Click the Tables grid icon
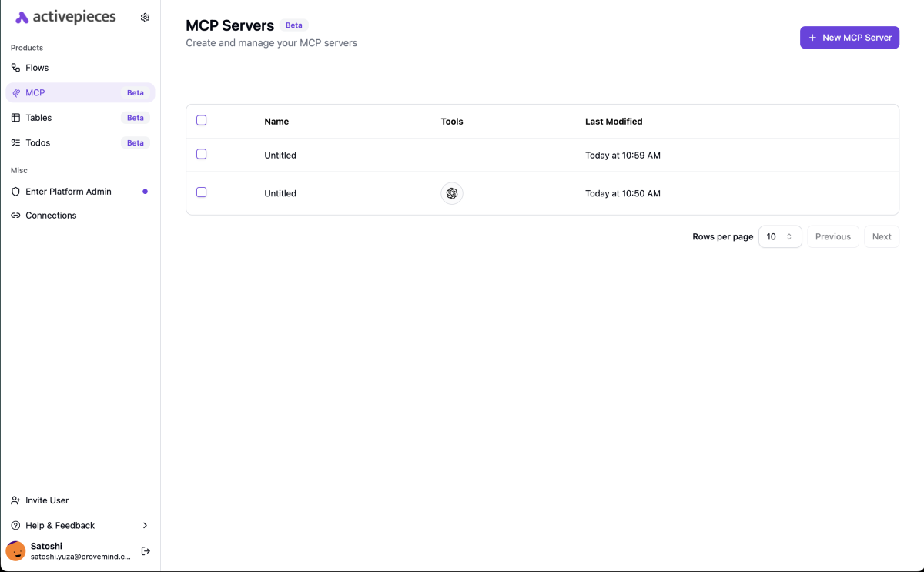 (15, 118)
